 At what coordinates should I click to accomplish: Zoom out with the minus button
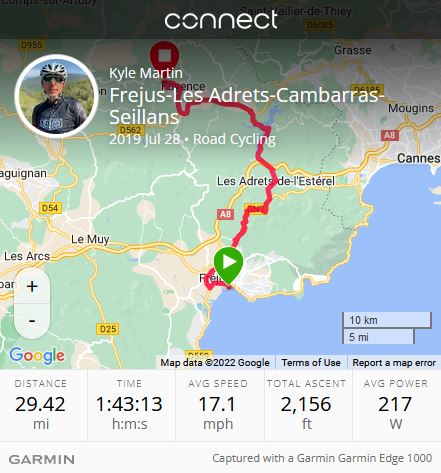(x=32, y=321)
